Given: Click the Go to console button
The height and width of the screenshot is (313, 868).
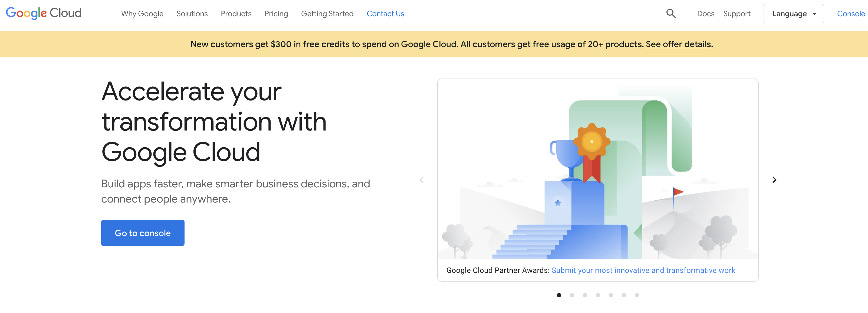Looking at the screenshot, I should (143, 233).
